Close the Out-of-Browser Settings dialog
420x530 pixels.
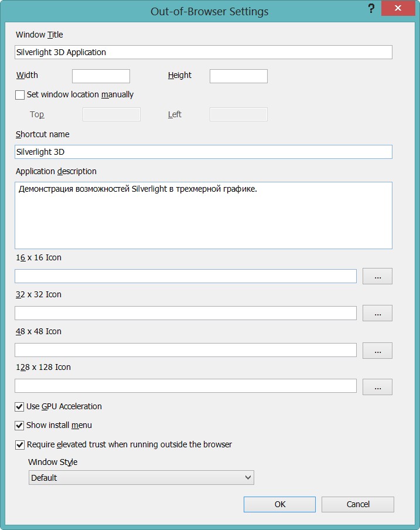coord(398,8)
